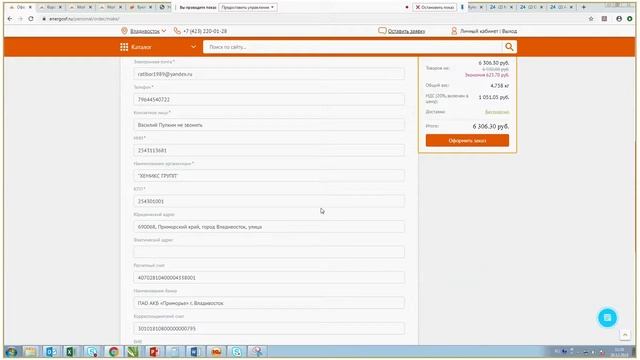The height and width of the screenshot is (360, 640).
Task: Click the email field with ratibor1989@yandex.ru
Action: click(x=269, y=74)
